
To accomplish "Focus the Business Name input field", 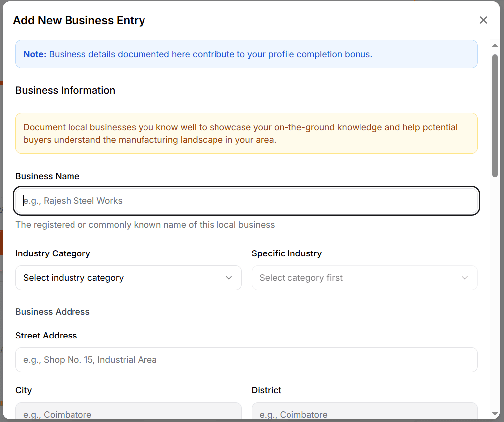I will [x=246, y=201].
